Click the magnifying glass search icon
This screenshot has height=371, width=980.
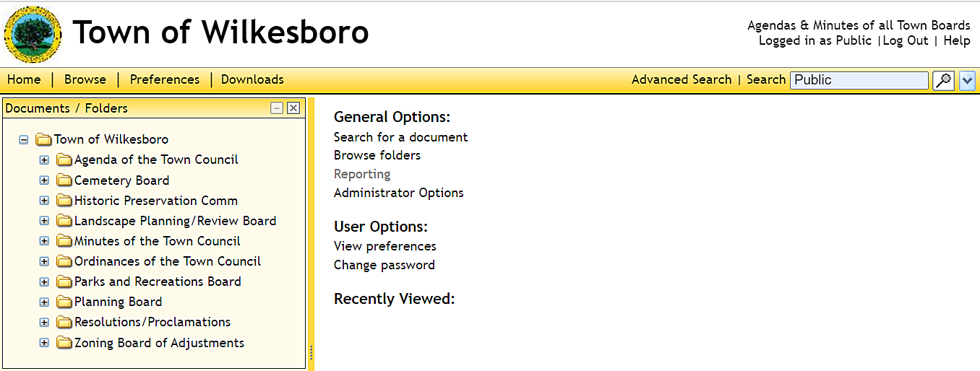(943, 80)
